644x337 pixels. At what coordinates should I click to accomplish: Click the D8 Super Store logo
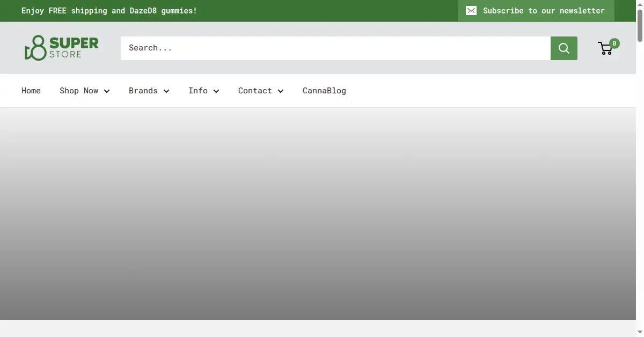coord(61,48)
